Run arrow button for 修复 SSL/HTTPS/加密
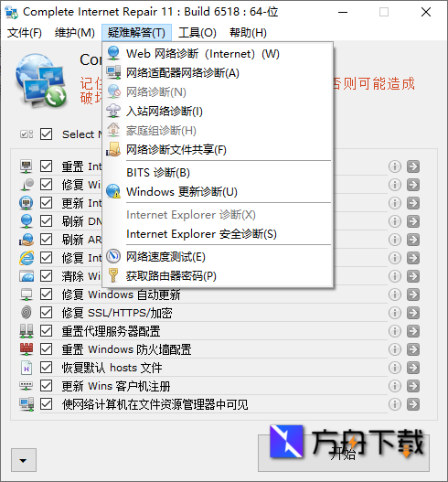The width and height of the screenshot is (448, 482). (413, 313)
